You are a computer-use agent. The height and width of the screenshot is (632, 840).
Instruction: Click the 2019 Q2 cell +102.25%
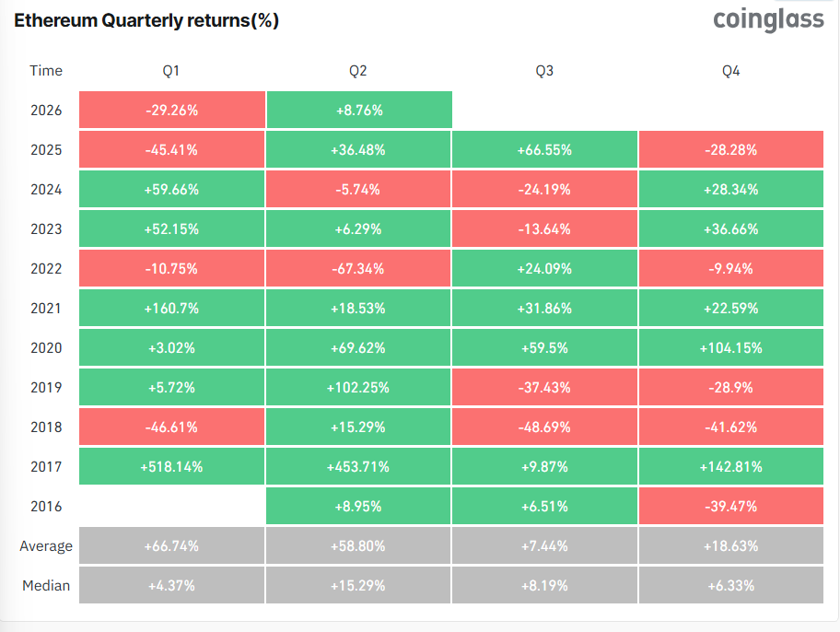pos(358,388)
